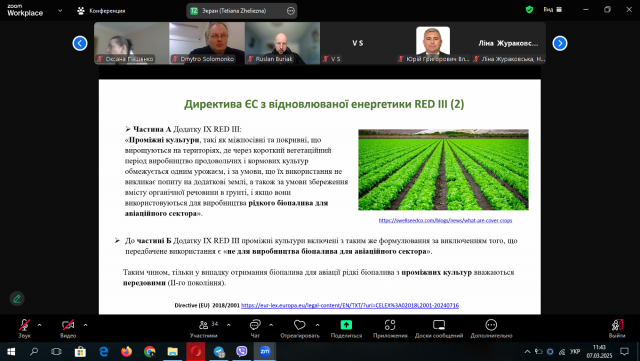640x361 pixels.
Task: Open the View menu at top right
Action: click(x=553, y=9)
